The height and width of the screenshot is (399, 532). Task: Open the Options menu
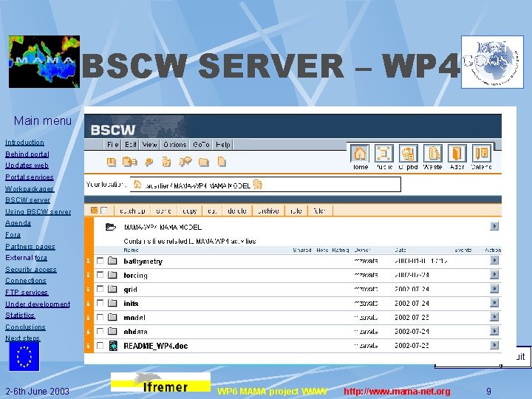(174, 145)
